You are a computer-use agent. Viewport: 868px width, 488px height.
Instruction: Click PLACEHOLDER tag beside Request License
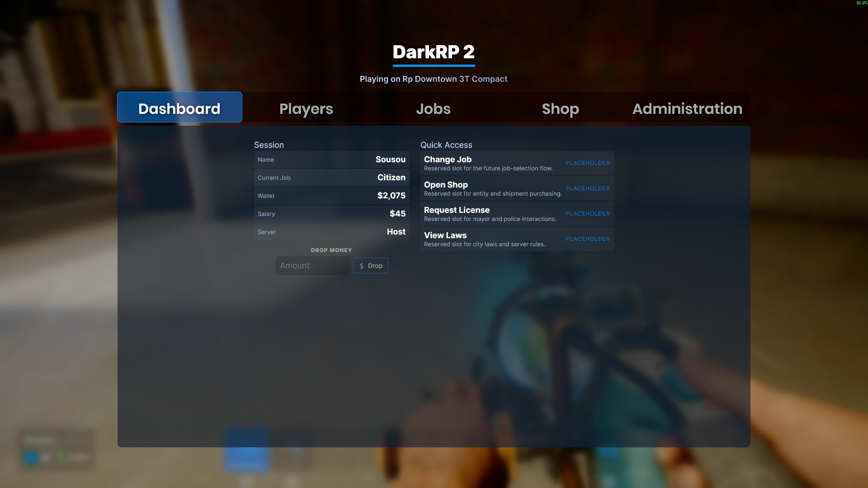(587, 214)
